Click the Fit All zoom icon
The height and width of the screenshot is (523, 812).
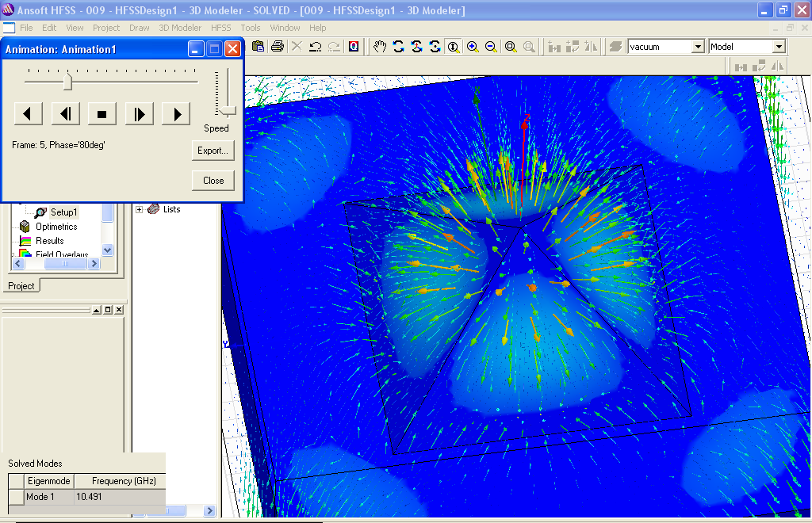click(x=510, y=47)
